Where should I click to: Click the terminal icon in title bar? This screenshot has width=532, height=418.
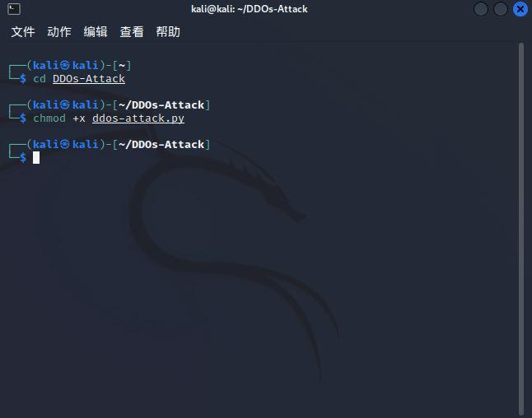pos(14,9)
